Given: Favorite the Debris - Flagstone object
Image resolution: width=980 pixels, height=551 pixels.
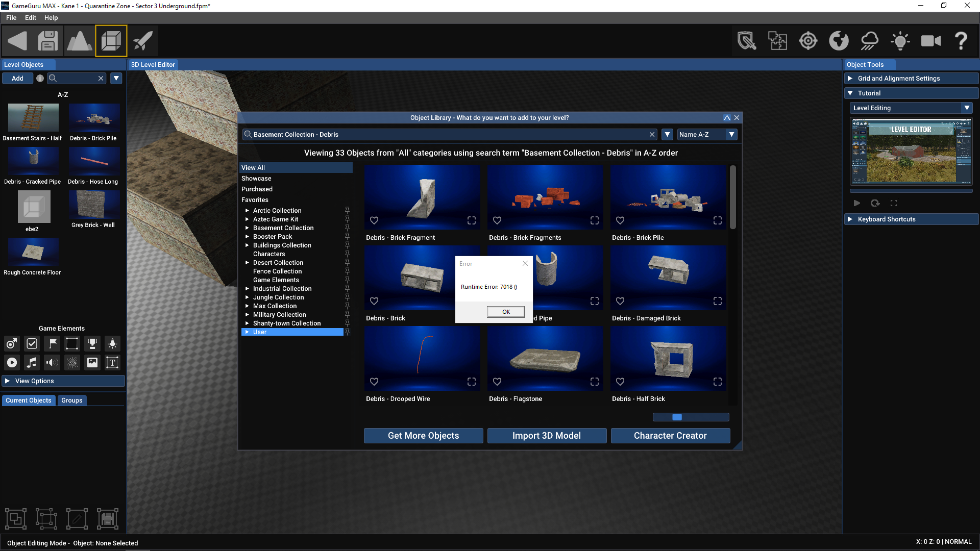Looking at the screenshot, I should pos(497,381).
